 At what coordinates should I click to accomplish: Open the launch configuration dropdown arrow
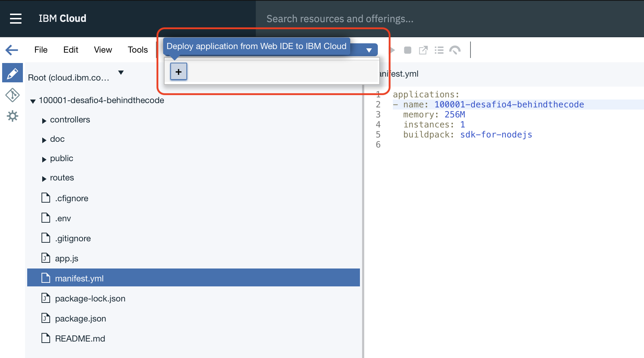pyautogui.click(x=369, y=50)
